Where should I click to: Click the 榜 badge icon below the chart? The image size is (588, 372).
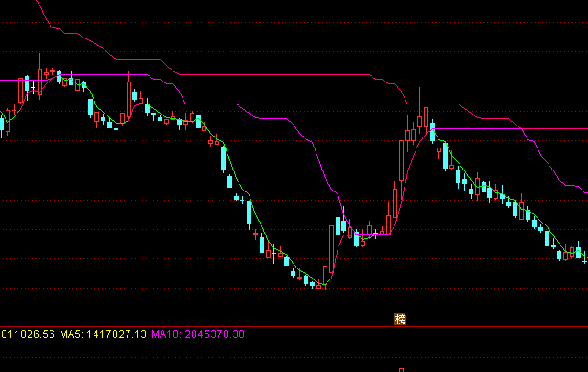pos(400,319)
